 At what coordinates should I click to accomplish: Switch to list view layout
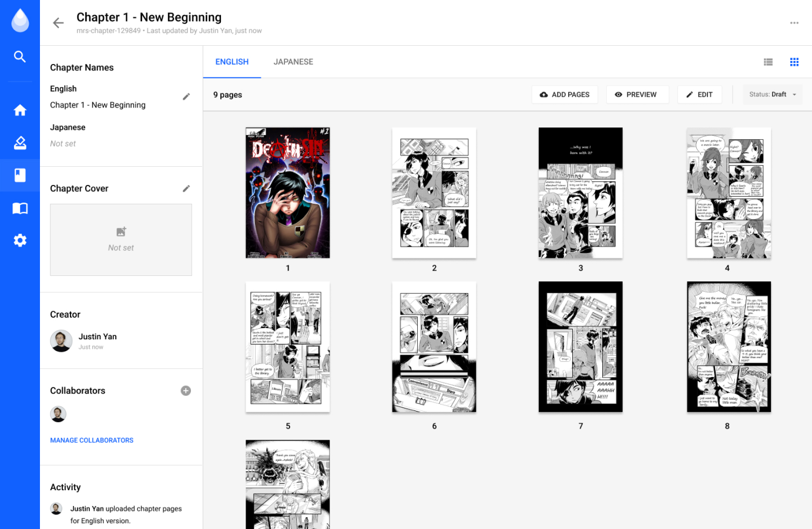coord(768,62)
